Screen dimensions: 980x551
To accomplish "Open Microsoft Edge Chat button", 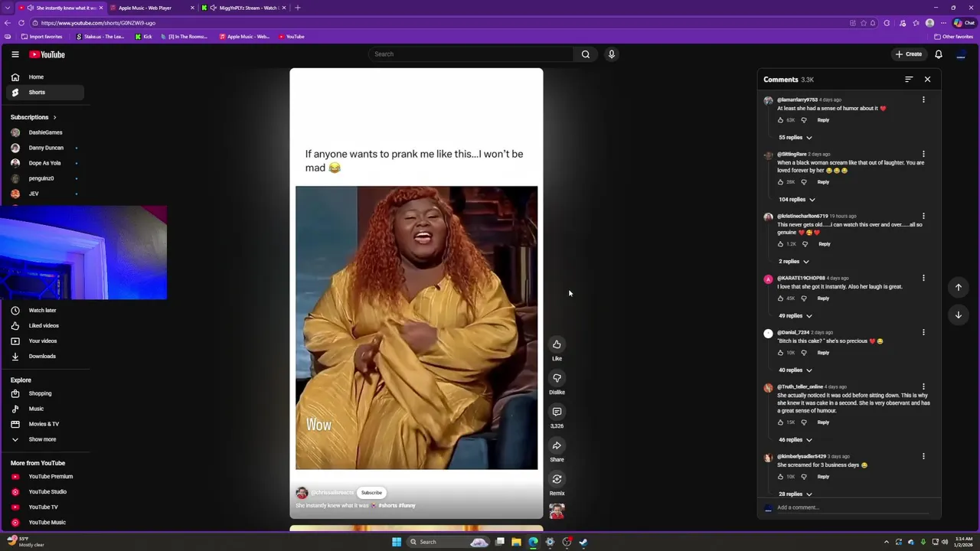I will (x=964, y=23).
